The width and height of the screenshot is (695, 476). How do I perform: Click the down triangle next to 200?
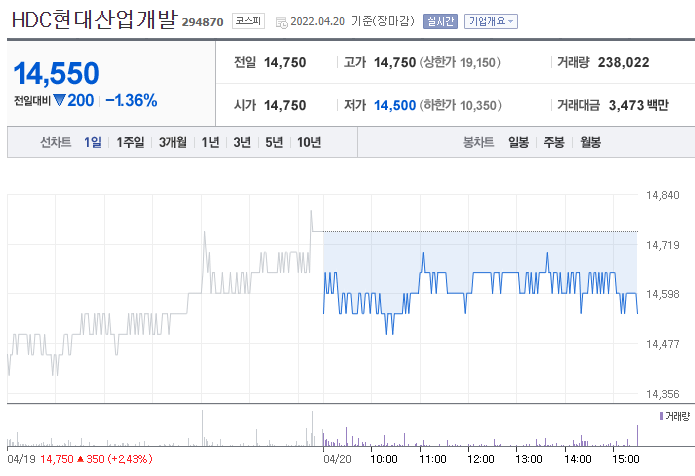point(59,100)
